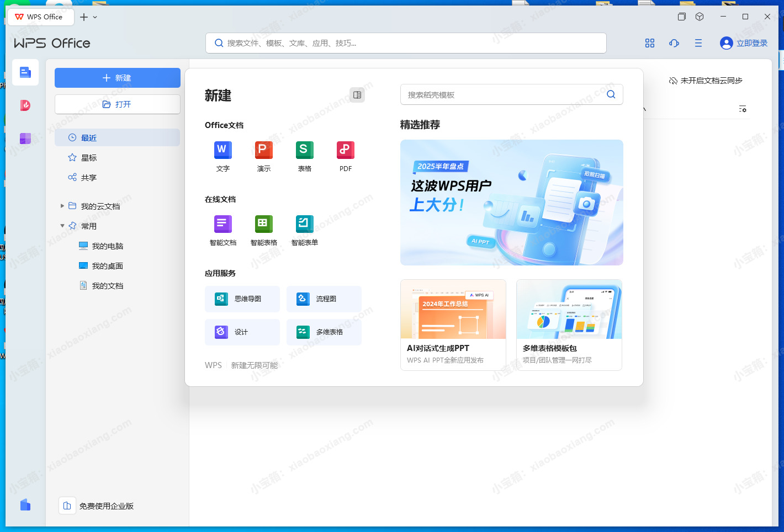Open the dropdown arrow next to new tab
Image resolution: width=784 pixels, height=532 pixels.
pyautogui.click(x=95, y=17)
